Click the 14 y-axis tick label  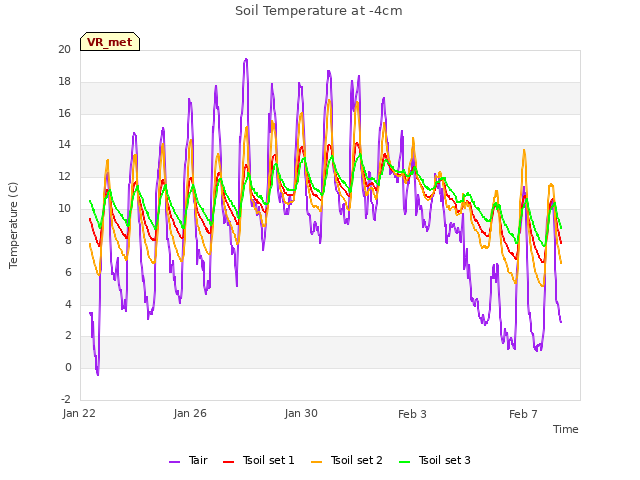(64, 144)
